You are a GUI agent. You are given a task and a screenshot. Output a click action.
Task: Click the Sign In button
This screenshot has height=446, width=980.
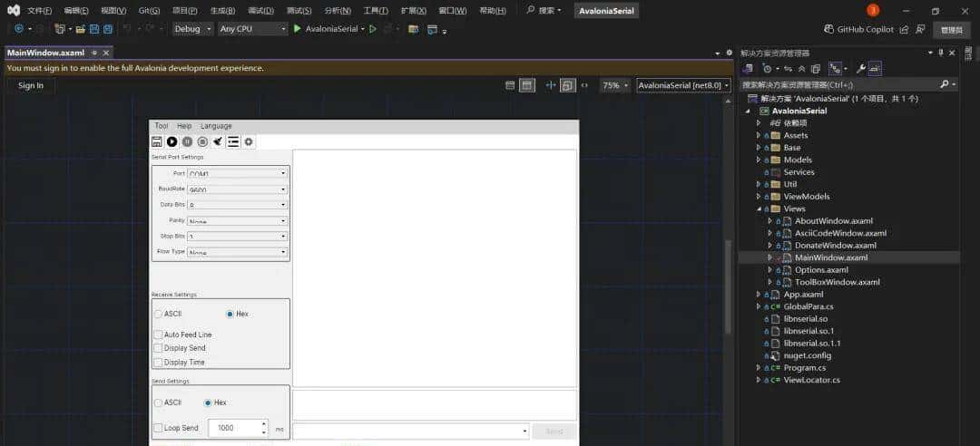(x=31, y=85)
